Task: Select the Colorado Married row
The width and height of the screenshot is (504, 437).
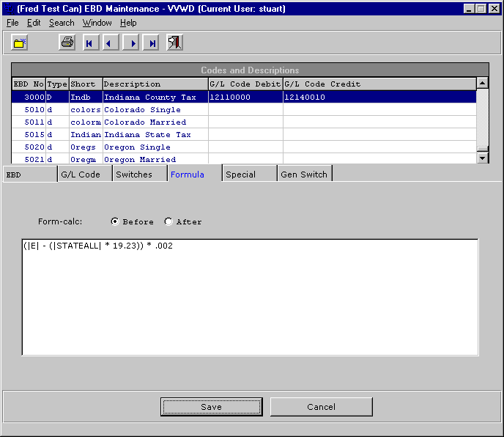Action: pyautogui.click(x=145, y=122)
